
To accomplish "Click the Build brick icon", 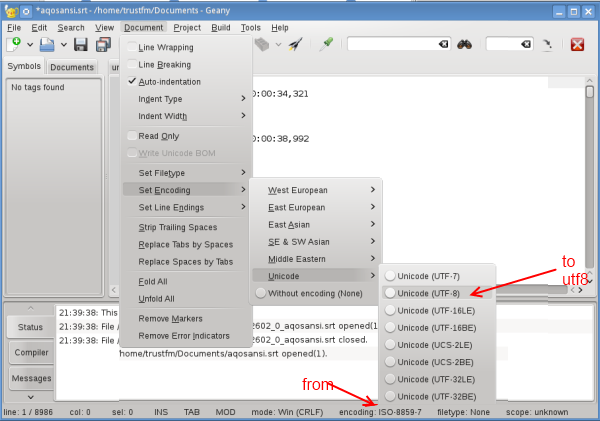I will 262,44.
